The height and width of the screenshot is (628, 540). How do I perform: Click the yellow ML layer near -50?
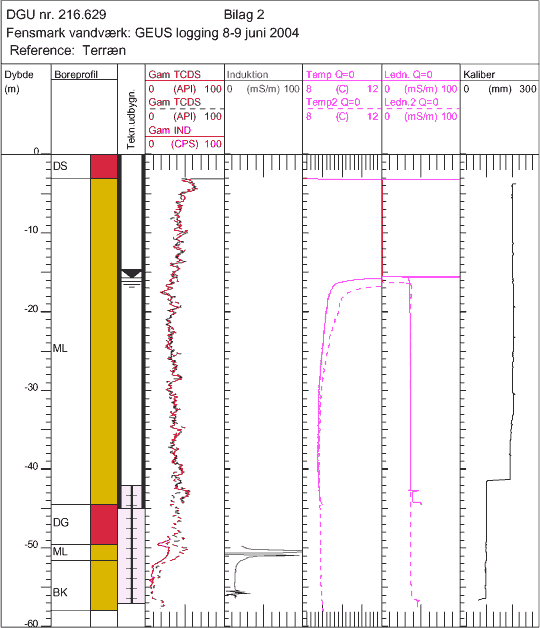click(104, 552)
